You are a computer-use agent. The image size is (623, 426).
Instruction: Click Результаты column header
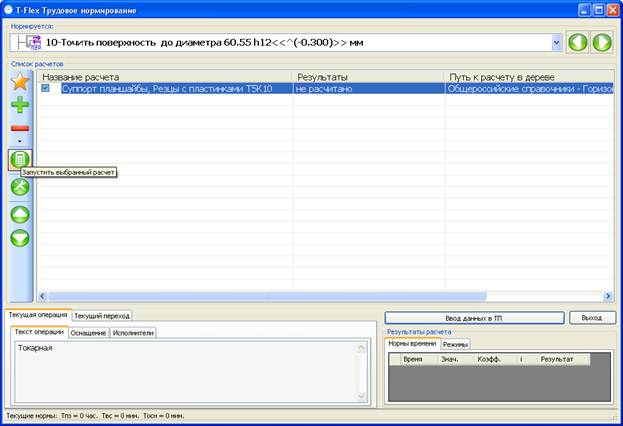[x=369, y=77]
